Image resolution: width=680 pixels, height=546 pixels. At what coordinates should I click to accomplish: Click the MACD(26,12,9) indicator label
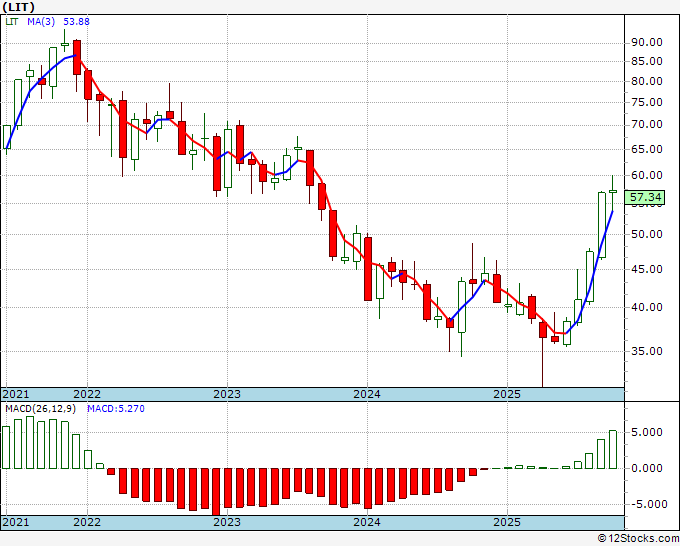(40, 409)
